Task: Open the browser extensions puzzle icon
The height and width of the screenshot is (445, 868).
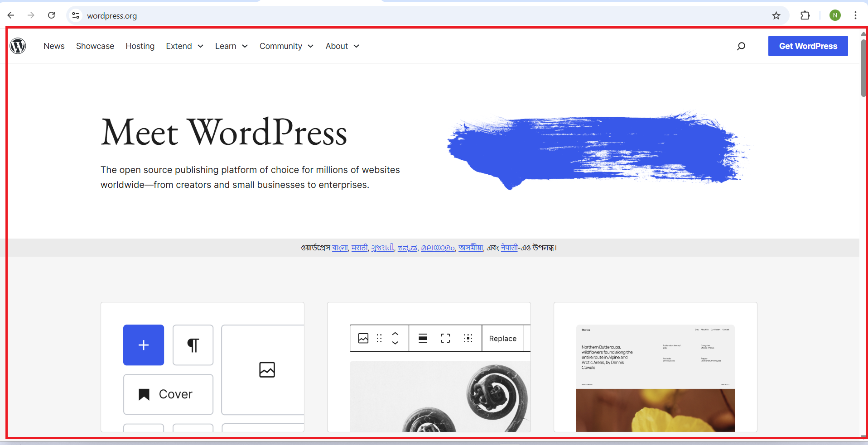Action: tap(805, 15)
